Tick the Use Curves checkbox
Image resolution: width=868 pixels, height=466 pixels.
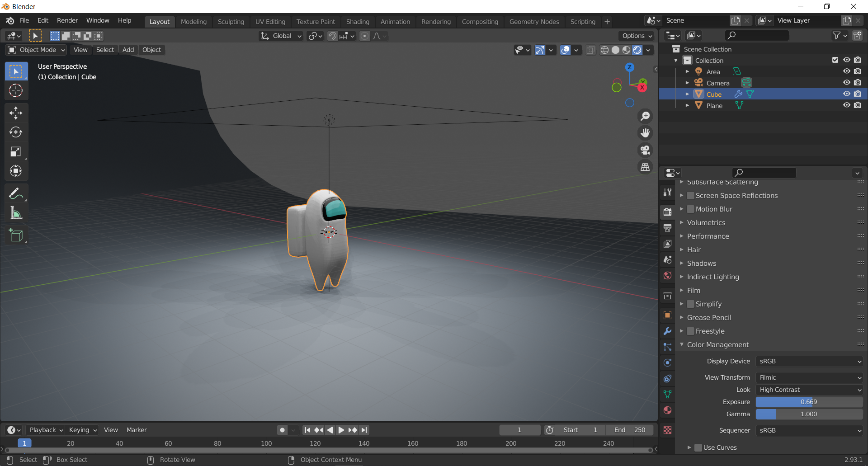698,447
